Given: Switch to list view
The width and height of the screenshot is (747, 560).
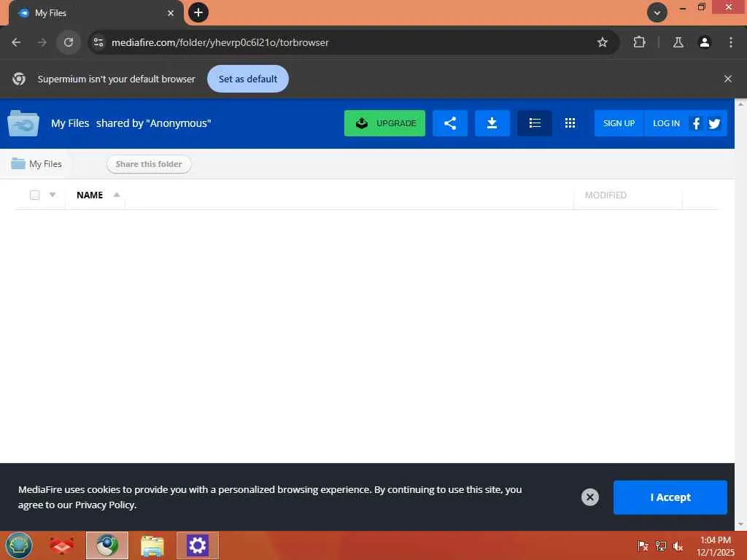Looking at the screenshot, I should click(x=535, y=123).
